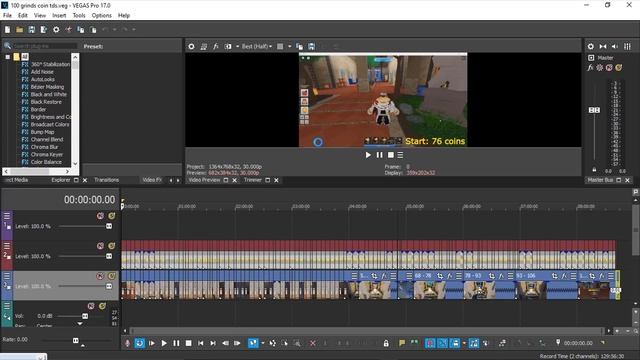Select the Chroma Keyer effect in the list

click(46, 155)
